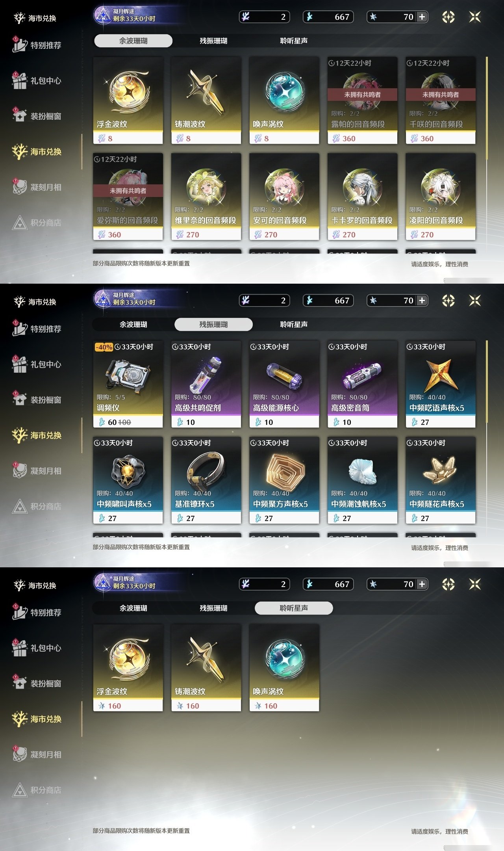Open the 铸潮波纹 item costing 160

(x=206, y=668)
